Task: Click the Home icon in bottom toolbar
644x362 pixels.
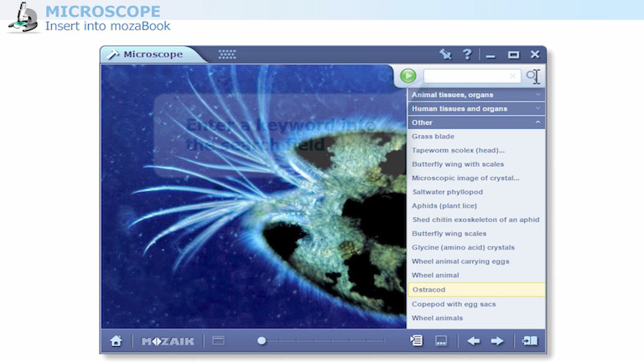Action: [116, 341]
